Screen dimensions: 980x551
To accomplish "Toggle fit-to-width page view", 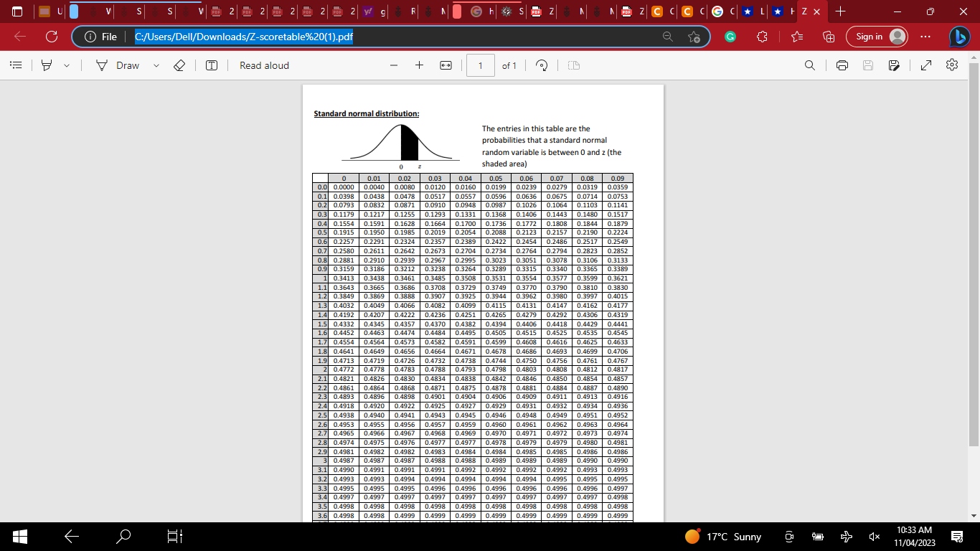I will pyautogui.click(x=446, y=65).
